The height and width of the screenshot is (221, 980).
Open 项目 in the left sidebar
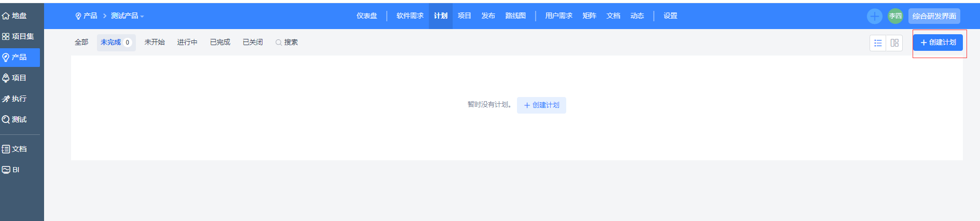15,78
